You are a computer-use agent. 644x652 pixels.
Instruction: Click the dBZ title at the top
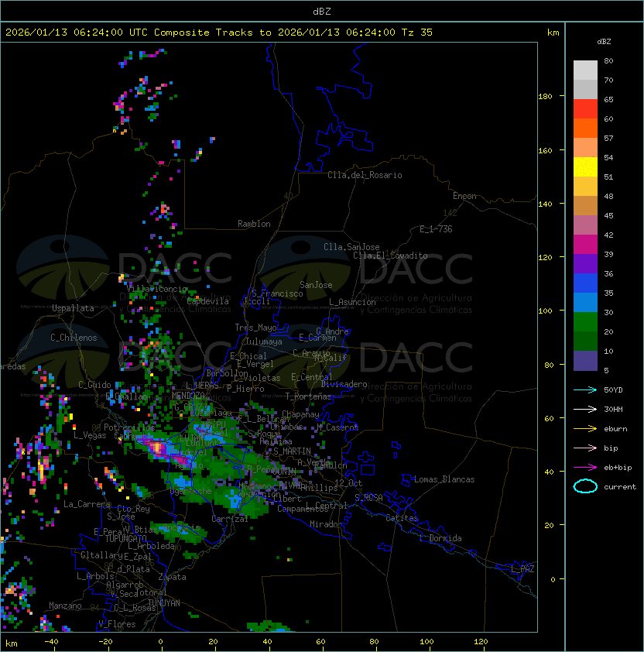coord(322,11)
